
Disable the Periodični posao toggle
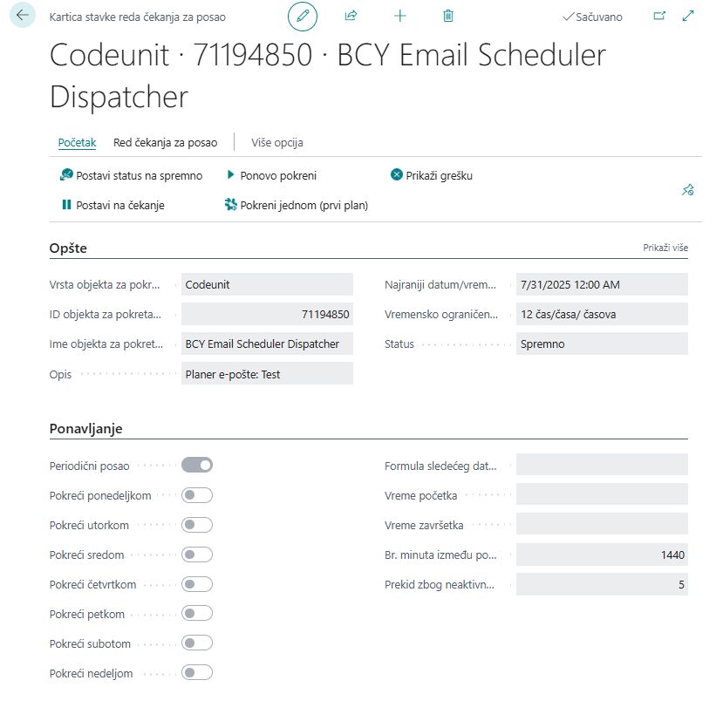click(x=195, y=465)
